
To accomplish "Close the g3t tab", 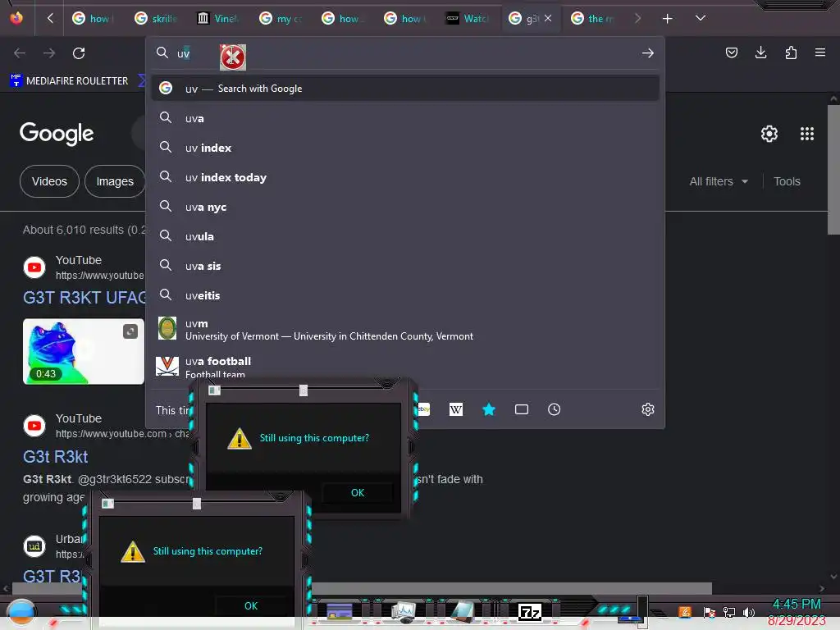I will (547, 18).
